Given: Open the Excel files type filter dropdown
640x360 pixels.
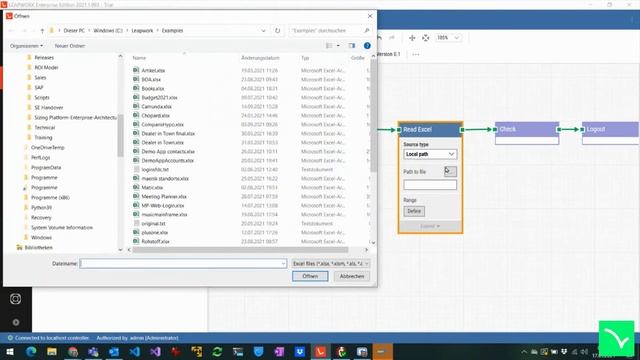Looking at the screenshot, I should (331, 264).
